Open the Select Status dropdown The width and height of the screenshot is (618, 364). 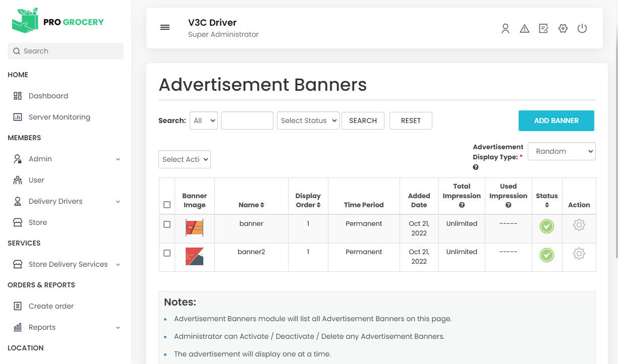[x=308, y=120]
